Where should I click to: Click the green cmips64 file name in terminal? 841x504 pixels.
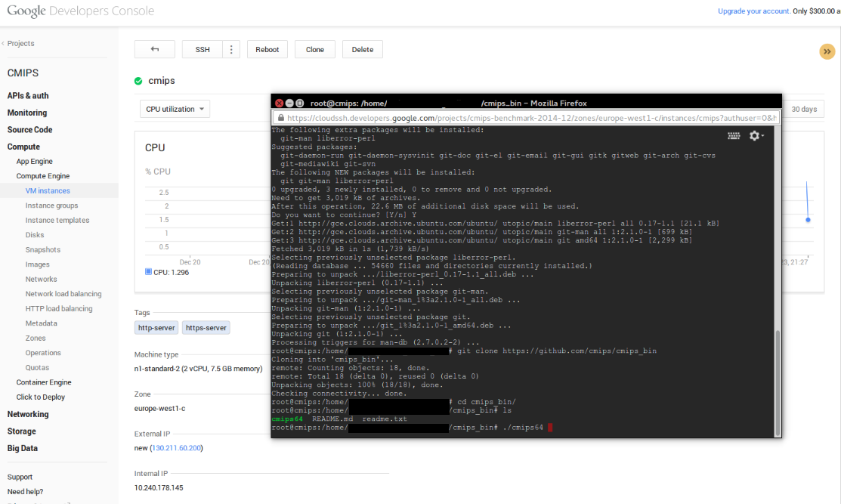click(x=287, y=419)
